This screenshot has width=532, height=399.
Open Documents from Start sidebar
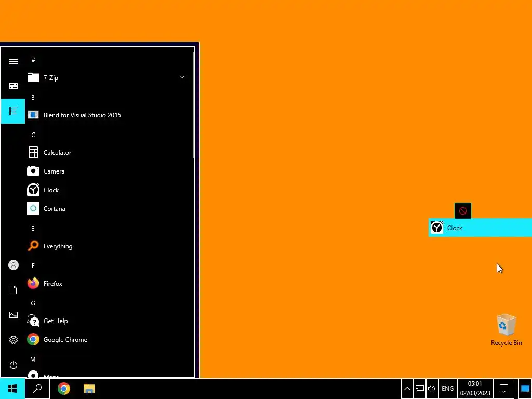point(13,290)
